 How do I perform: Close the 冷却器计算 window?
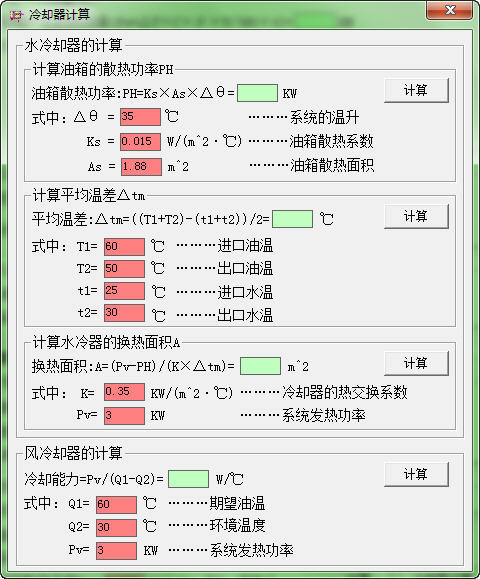click(x=449, y=10)
